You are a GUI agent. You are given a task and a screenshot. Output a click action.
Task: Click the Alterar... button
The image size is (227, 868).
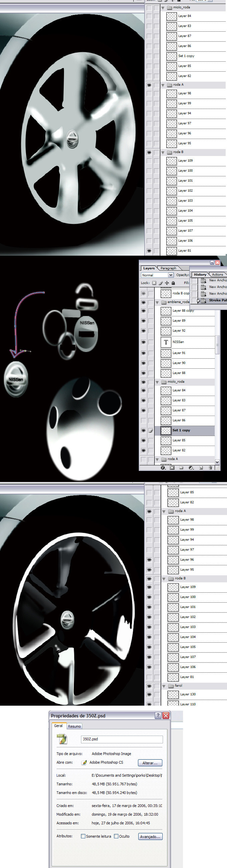tap(150, 763)
